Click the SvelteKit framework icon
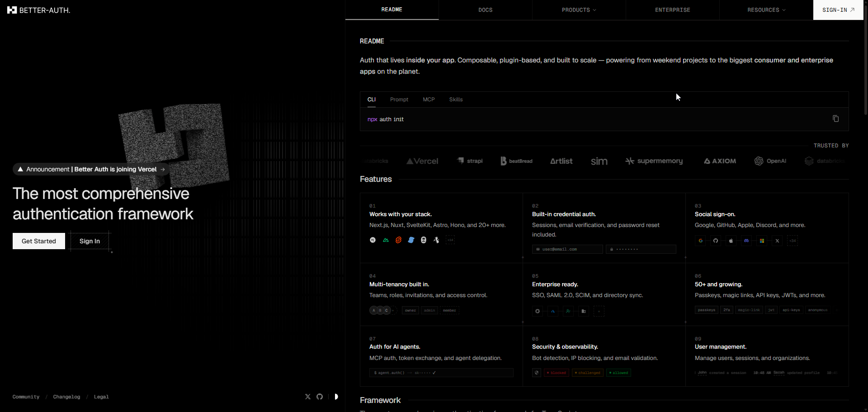Screen dimensions: 868x412 pyautogui.click(x=398, y=240)
